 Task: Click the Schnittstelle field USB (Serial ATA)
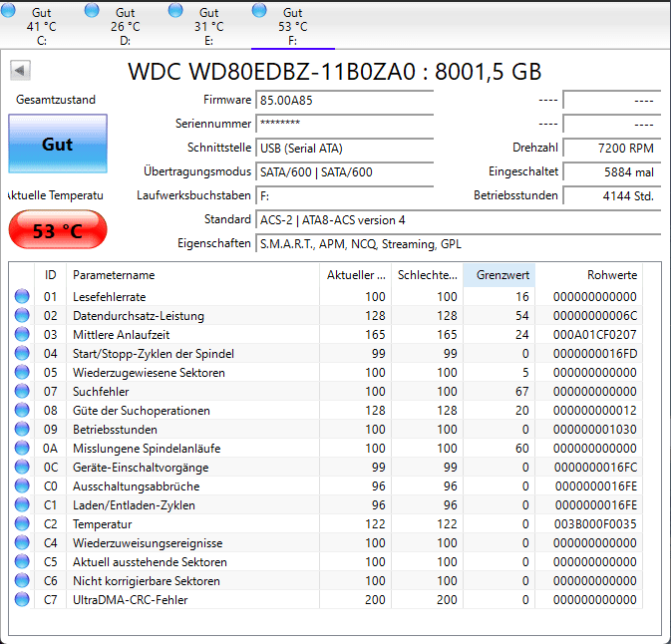click(x=345, y=149)
